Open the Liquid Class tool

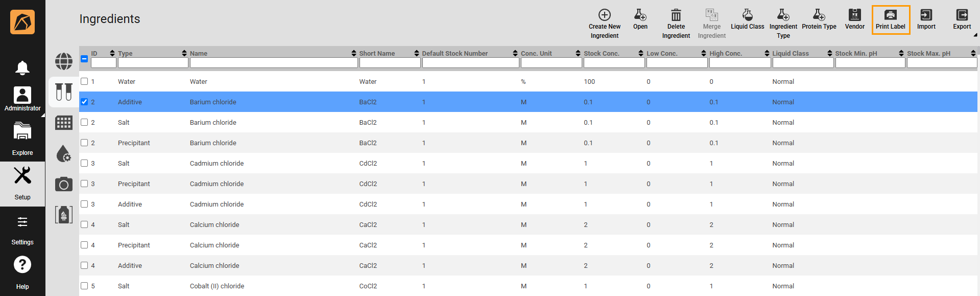coord(747,15)
